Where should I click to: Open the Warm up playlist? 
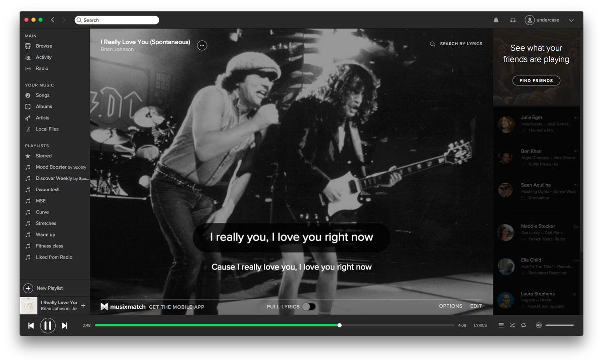pyautogui.click(x=46, y=234)
